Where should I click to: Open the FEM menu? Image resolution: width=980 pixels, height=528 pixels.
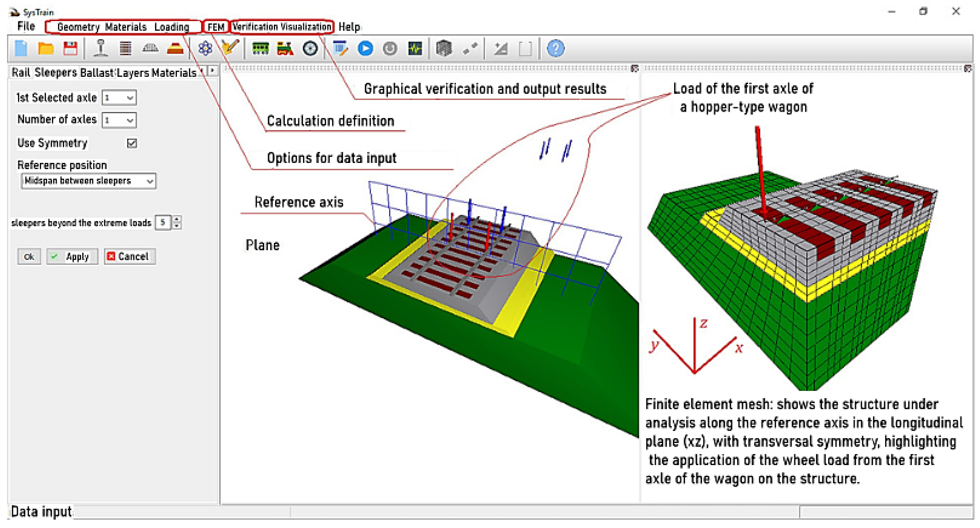216,27
